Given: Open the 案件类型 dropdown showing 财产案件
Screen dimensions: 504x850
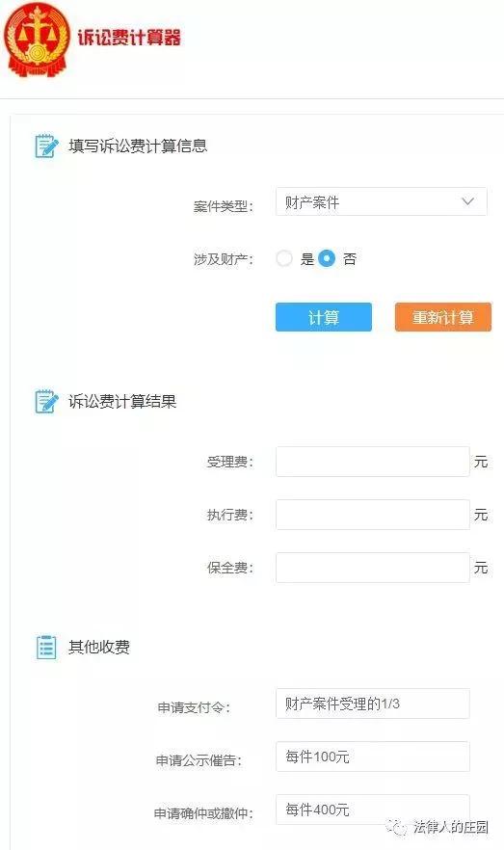Looking at the screenshot, I should click(381, 201).
